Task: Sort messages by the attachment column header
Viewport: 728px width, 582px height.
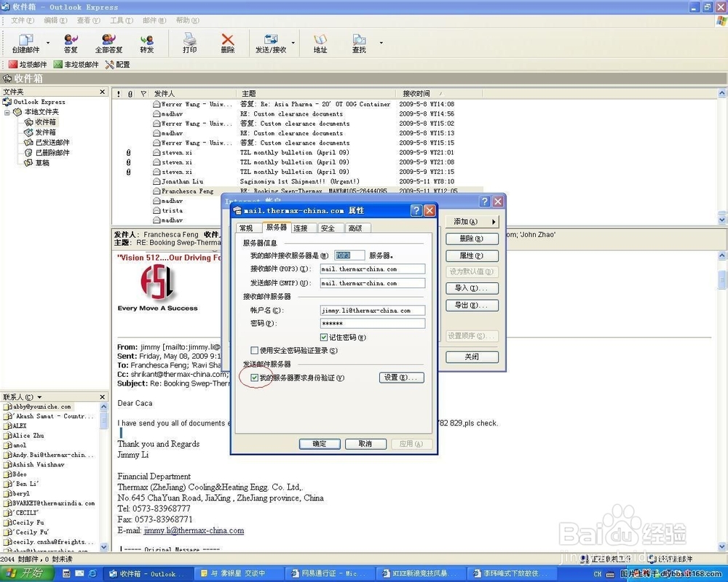Action: 130,94
